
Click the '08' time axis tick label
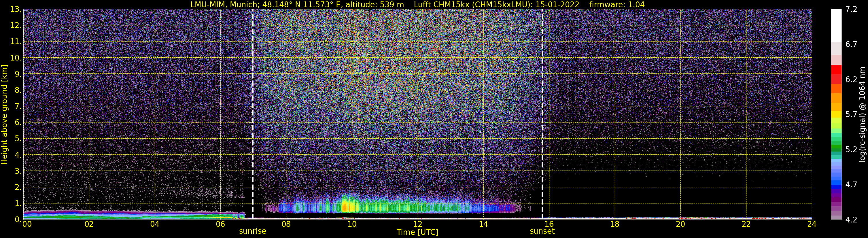pos(286,224)
